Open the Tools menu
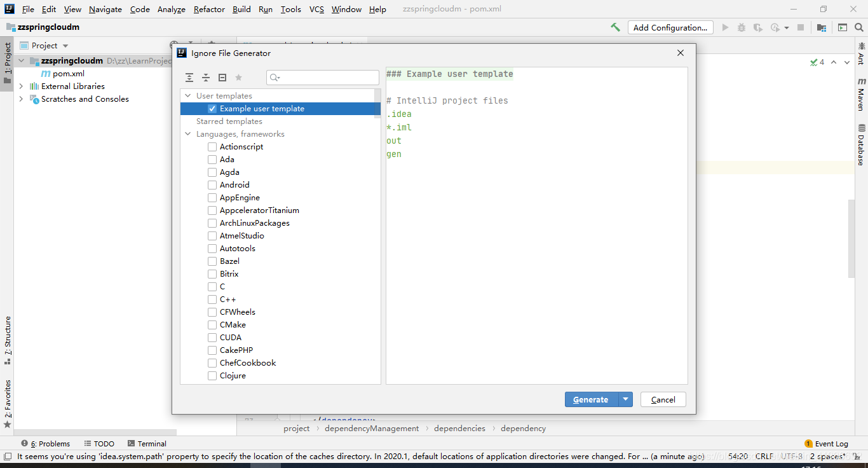 point(291,9)
